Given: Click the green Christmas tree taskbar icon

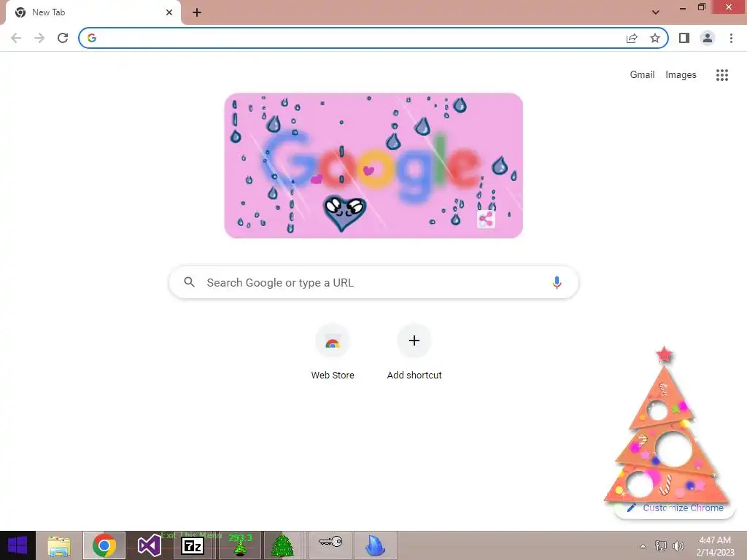Looking at the screenshot, I should 282,545.
